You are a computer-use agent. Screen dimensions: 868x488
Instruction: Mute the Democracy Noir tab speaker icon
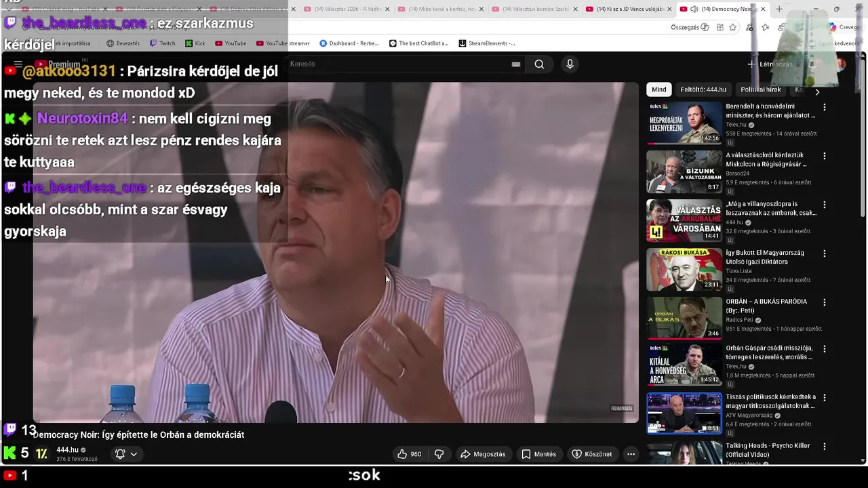click(x=694, y=9)
